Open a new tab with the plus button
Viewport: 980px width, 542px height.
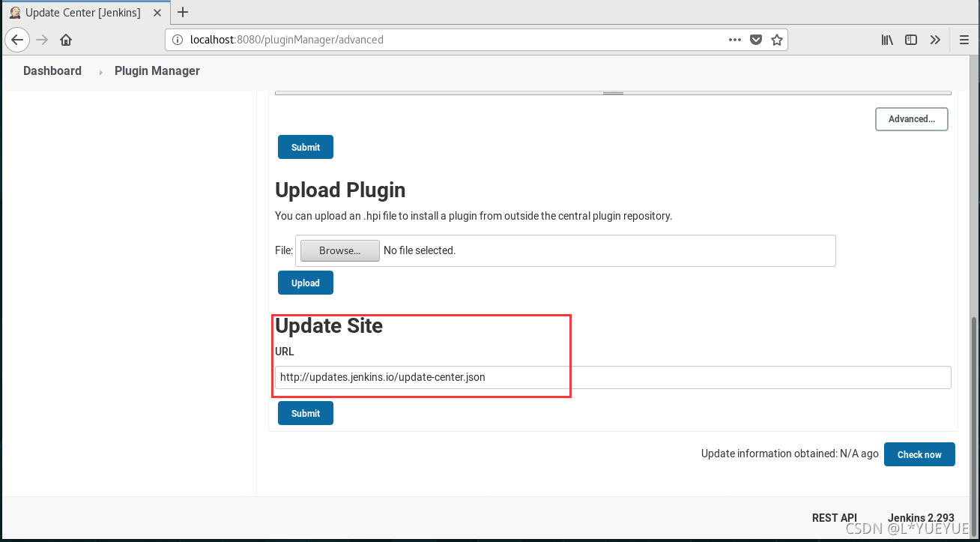tap(183, 12)
